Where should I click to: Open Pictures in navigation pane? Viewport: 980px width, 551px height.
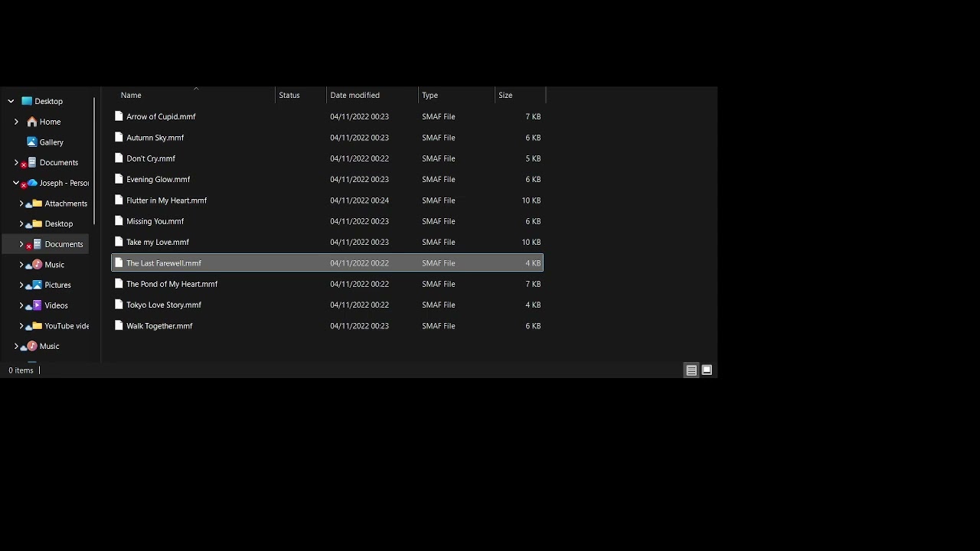57,285
